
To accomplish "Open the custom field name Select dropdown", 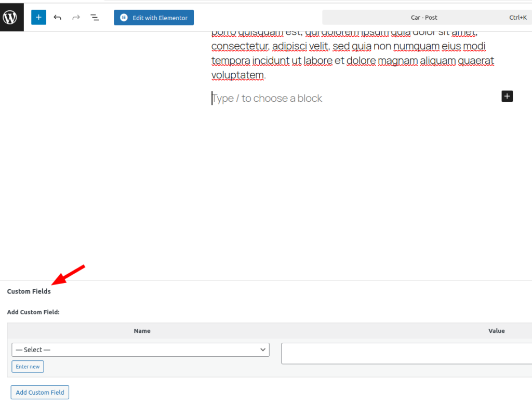I will 140,350.
